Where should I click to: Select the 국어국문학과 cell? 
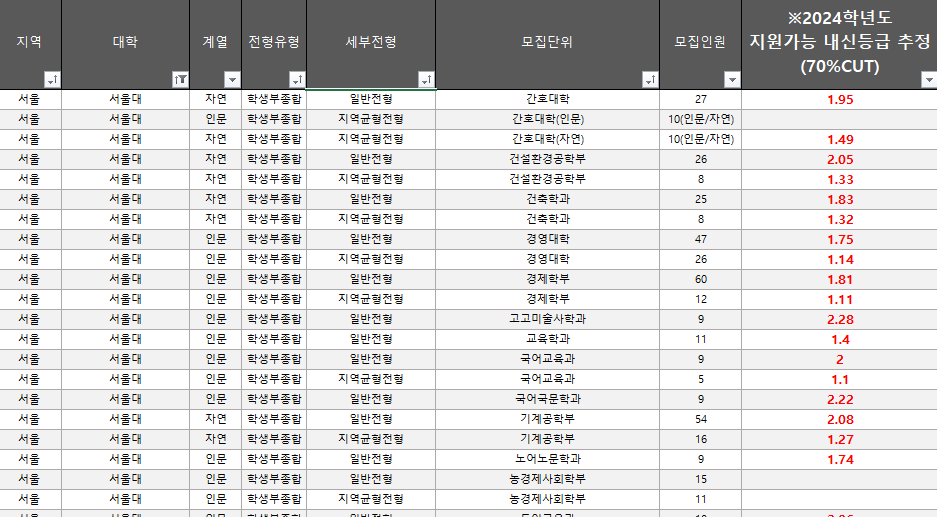[547, 399]
